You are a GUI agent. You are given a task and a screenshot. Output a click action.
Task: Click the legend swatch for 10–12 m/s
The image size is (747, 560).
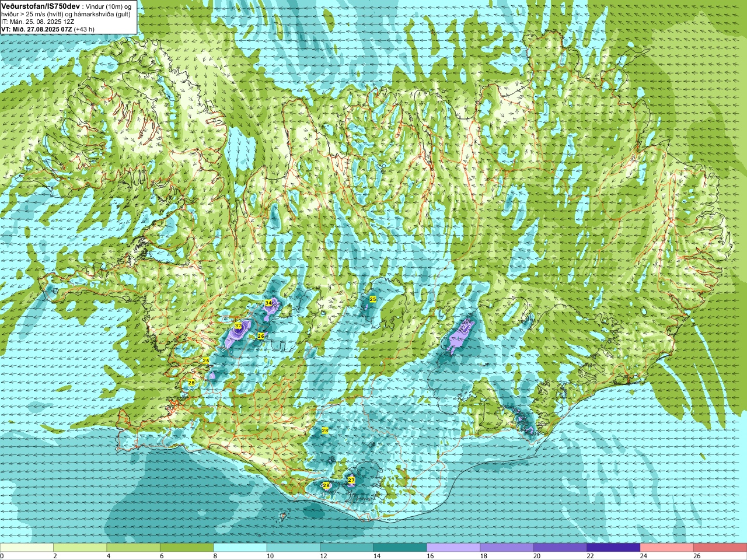(x=294, y=548)
